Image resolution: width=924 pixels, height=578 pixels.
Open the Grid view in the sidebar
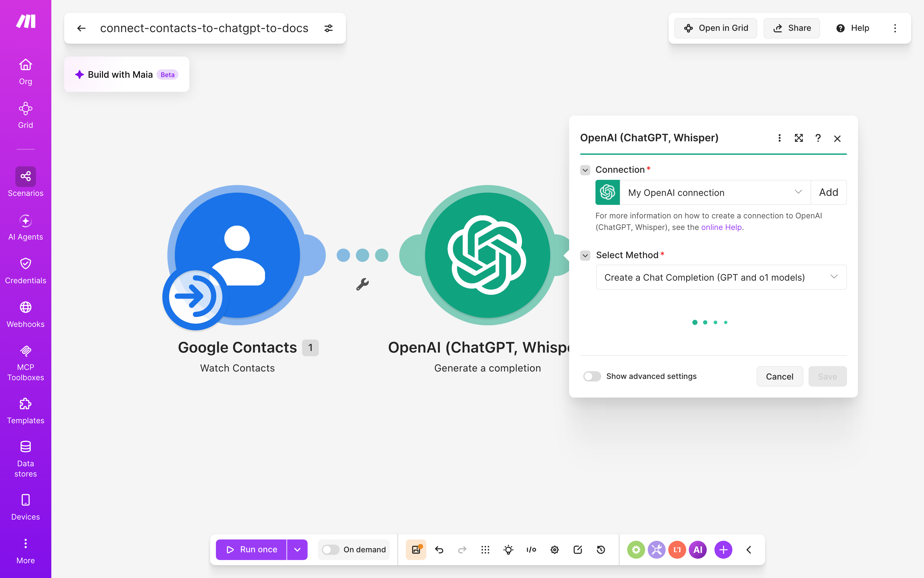[x=26, y=116]
